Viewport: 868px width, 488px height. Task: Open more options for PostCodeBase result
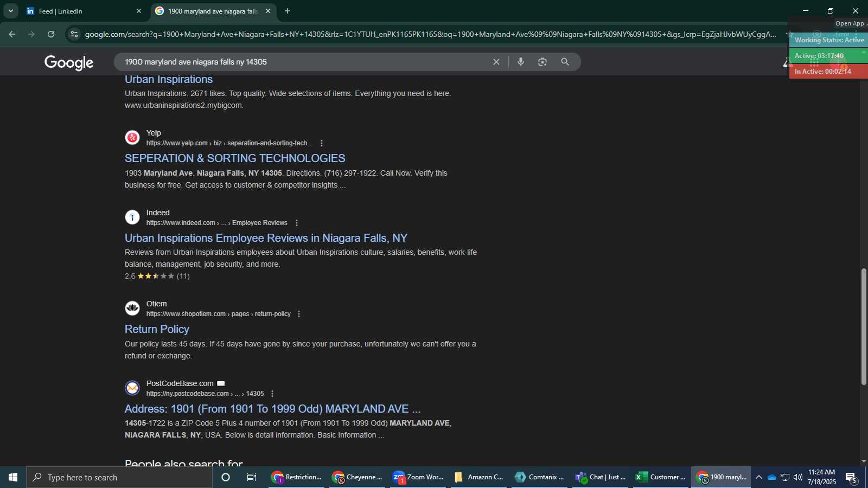tap(272, 394)
